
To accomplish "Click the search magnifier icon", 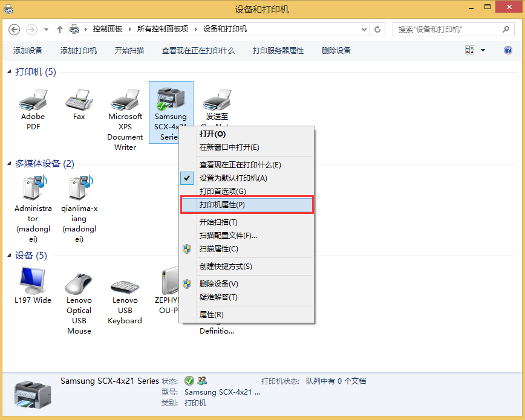I will (x=506, y=30).
